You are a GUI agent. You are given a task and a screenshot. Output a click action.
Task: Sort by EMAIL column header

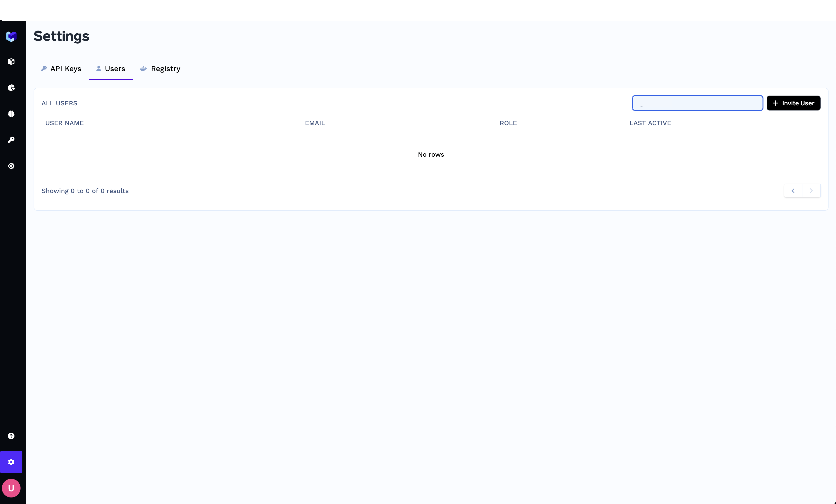click(x=315, y=123)
